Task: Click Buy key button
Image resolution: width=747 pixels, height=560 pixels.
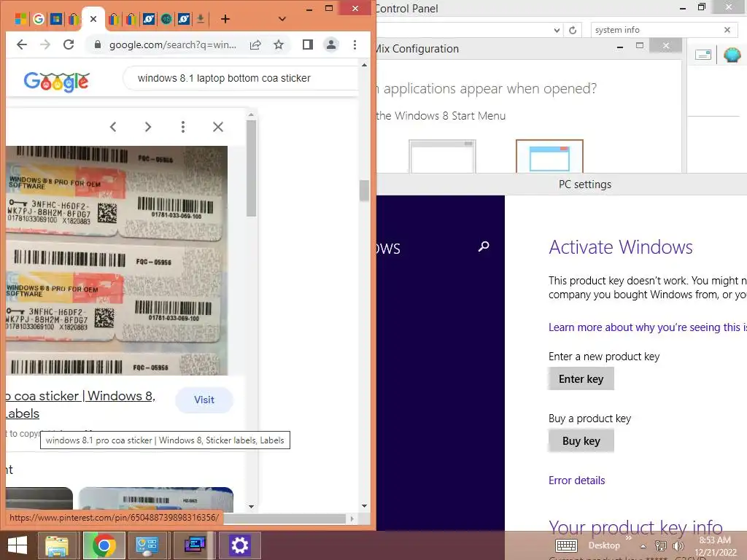Action: pyautogui.click(x=581, y=441)
